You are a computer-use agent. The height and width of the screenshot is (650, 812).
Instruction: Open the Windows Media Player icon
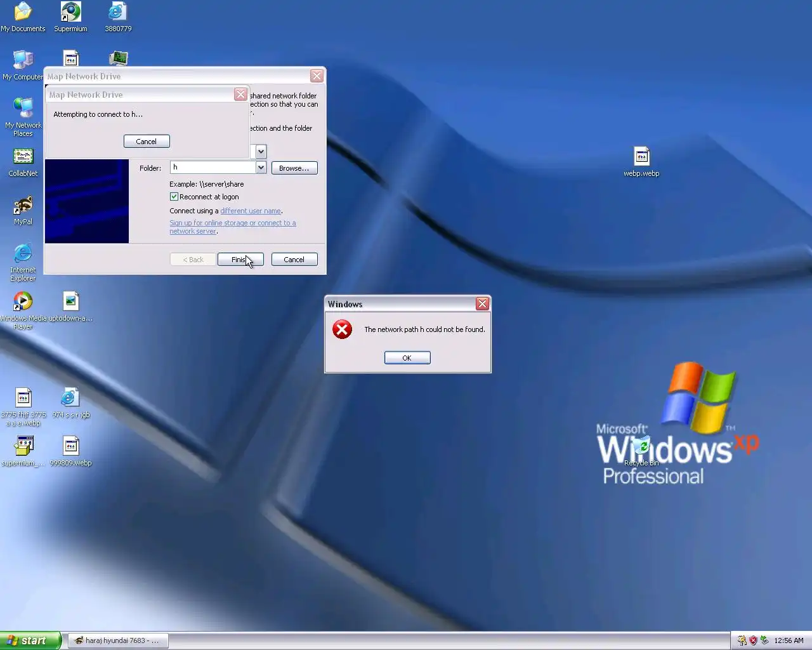tap(23, 310)
